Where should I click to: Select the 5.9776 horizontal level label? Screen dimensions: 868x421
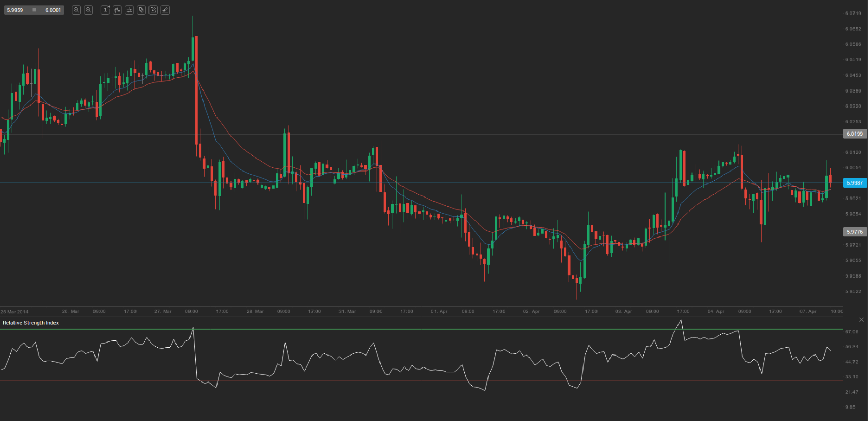tap(855, 232)
